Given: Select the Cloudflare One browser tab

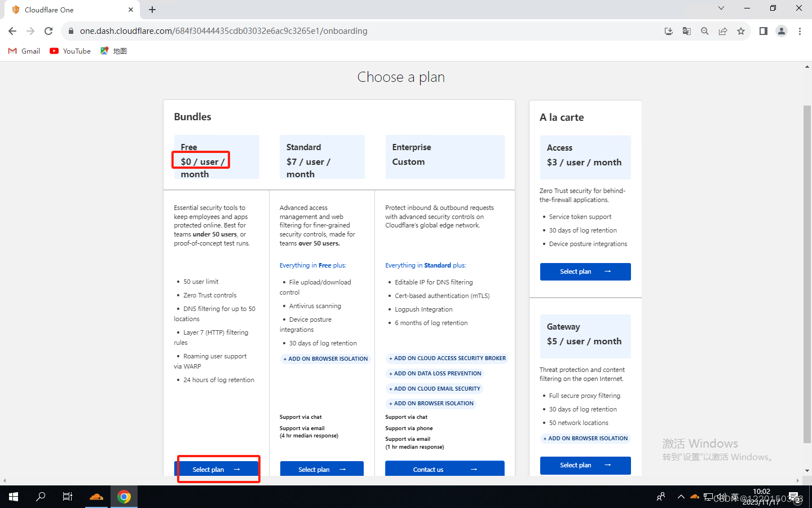Looking at the screenshot, I should click(x=72, y=10).
